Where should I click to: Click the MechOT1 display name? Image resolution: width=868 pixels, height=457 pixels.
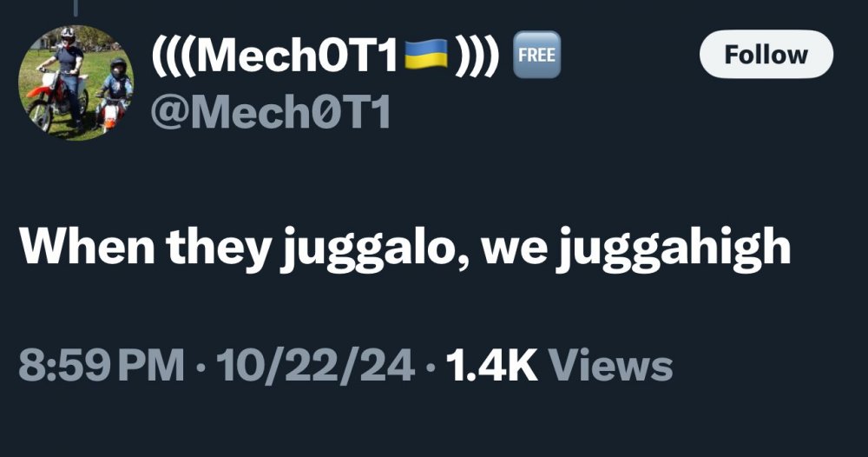point(325,54)
